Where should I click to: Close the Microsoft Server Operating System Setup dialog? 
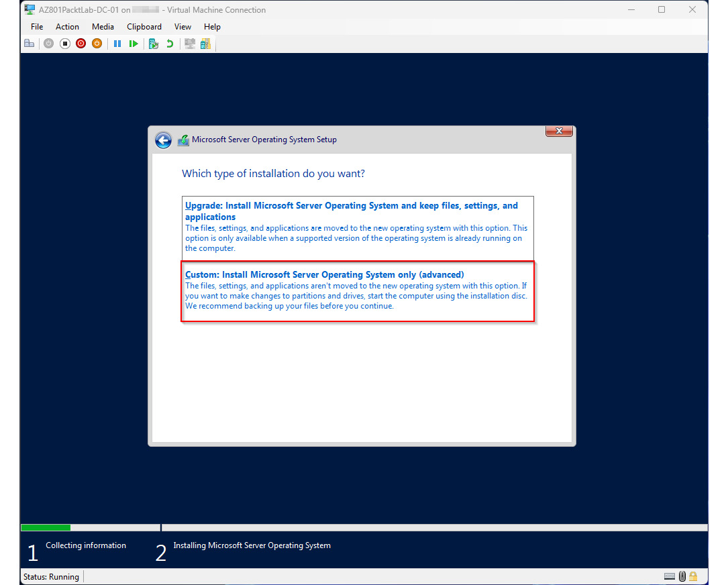(559, 131)
